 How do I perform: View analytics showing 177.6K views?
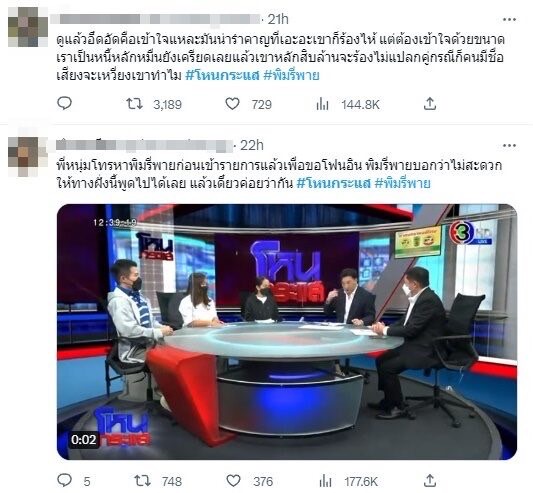(x=326, y=481)
